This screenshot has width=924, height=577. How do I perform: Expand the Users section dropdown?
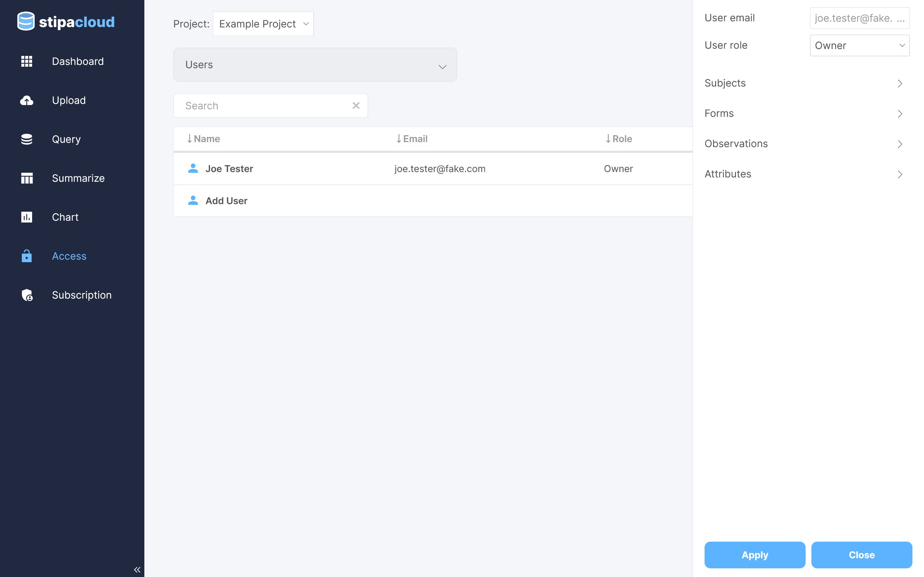[315, 65]
